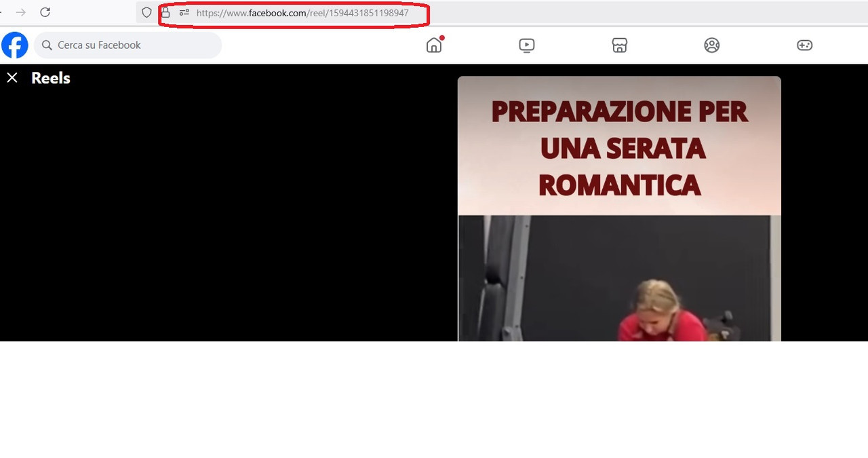The height and width of the screenshot is (458, 868).
Task: Click the reel video thumbnail
Action: point(619,208)
